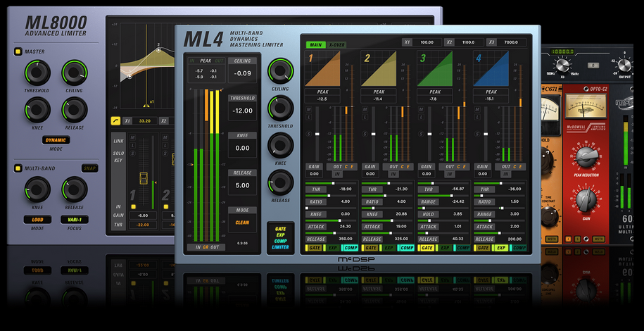The height and width of the screenshot is (331, 644).
Task: Click ML8000 Multi-Band Release knob
Action: click(75, 189)
